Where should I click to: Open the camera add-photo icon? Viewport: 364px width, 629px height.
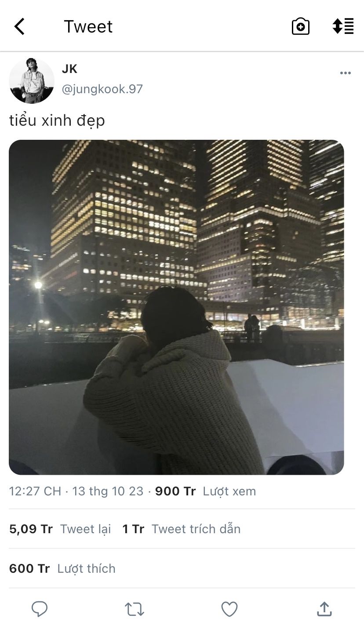(301, 26)
